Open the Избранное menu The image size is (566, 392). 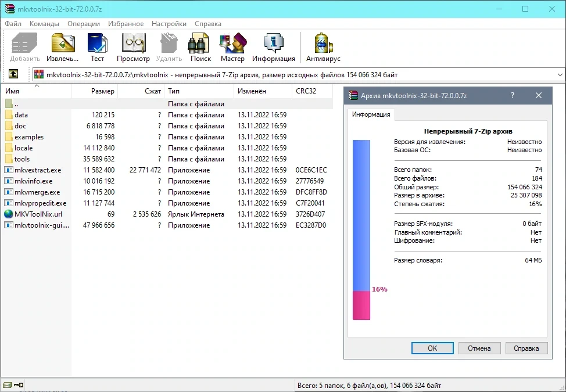(126, 24)
